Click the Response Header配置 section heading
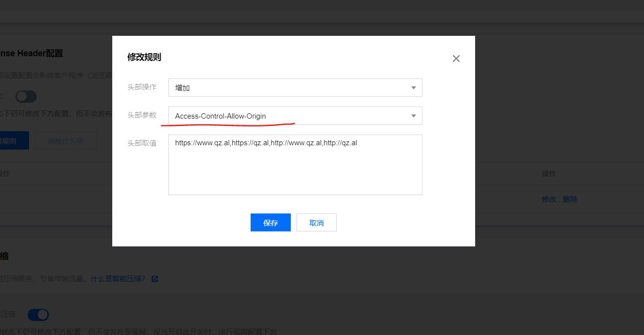 point(32,53)
